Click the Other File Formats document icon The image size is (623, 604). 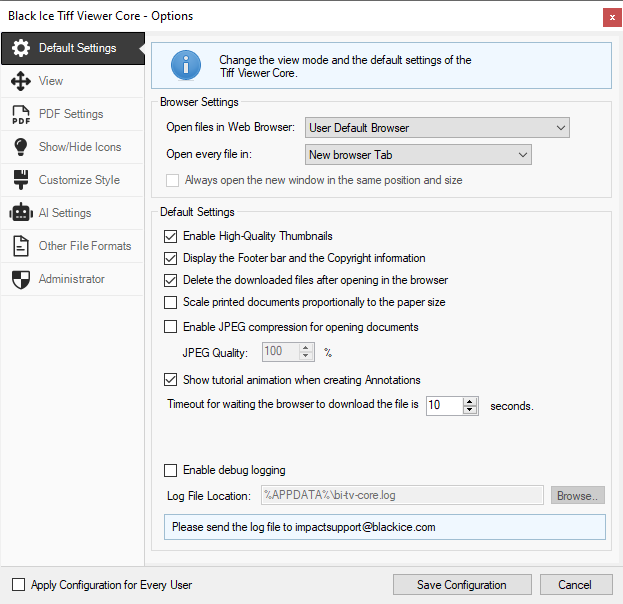[20, 246]
